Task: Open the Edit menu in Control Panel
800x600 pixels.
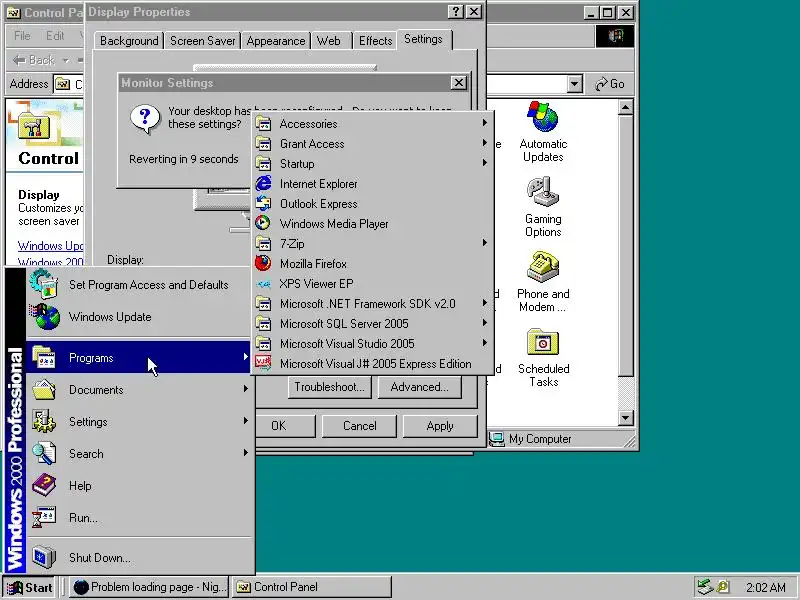Action: coord(55,36)
